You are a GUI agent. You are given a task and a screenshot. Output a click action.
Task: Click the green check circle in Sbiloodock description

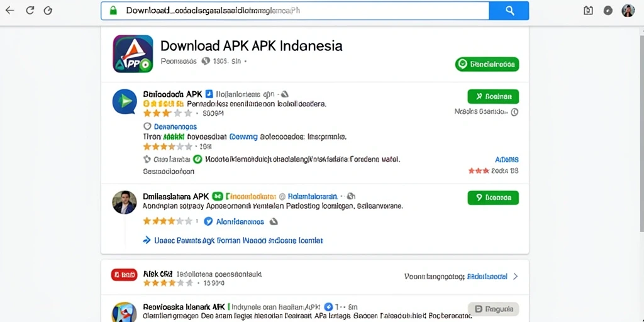click(197, 159)
